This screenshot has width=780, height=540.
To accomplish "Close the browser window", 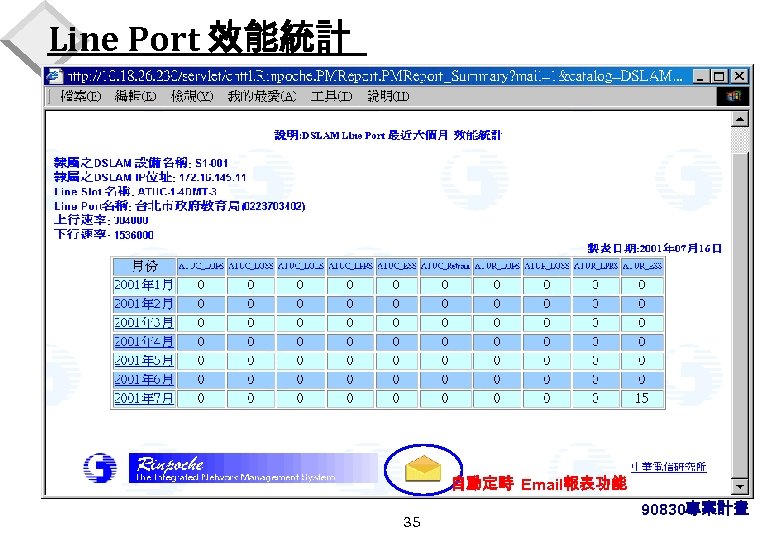I will coord(739,76).
